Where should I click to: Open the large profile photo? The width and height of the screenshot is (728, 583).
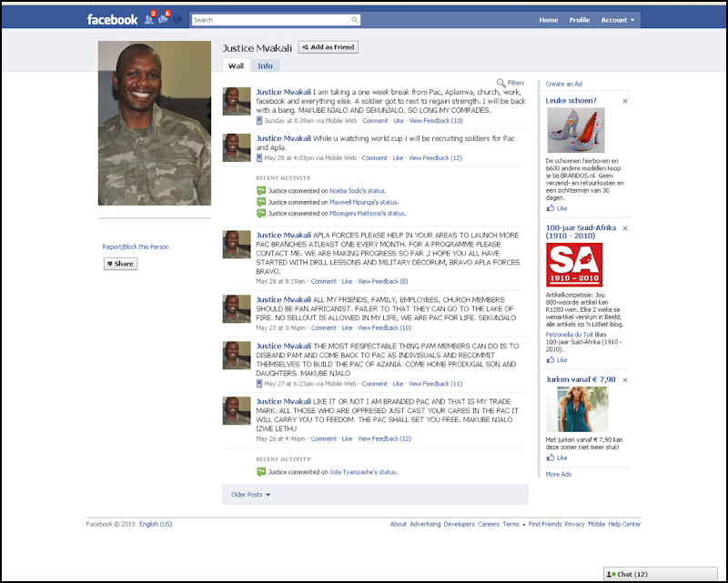155,123
